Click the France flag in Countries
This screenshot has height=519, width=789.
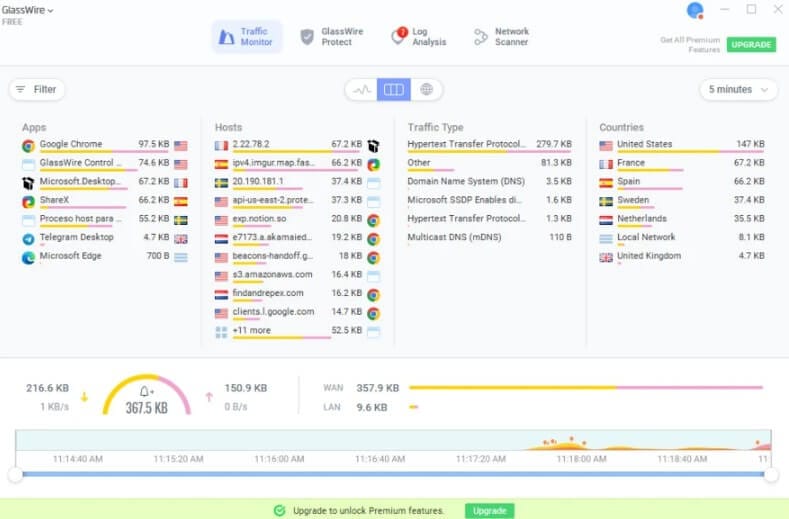(606, 165)
